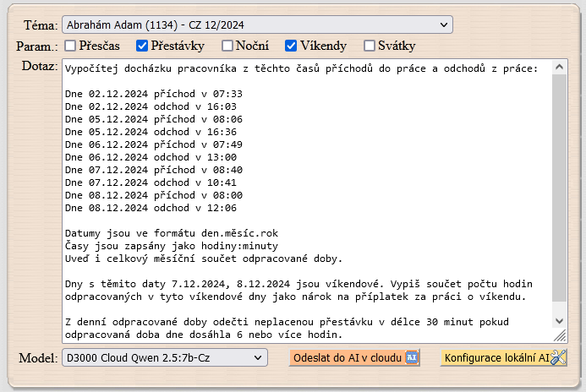Viewport: 586px width, 392px height.
Task: Click the line 'Dne 05.12.2024 příchod v 08:06'
Action: pyautogui.click(x=154, y=119)
